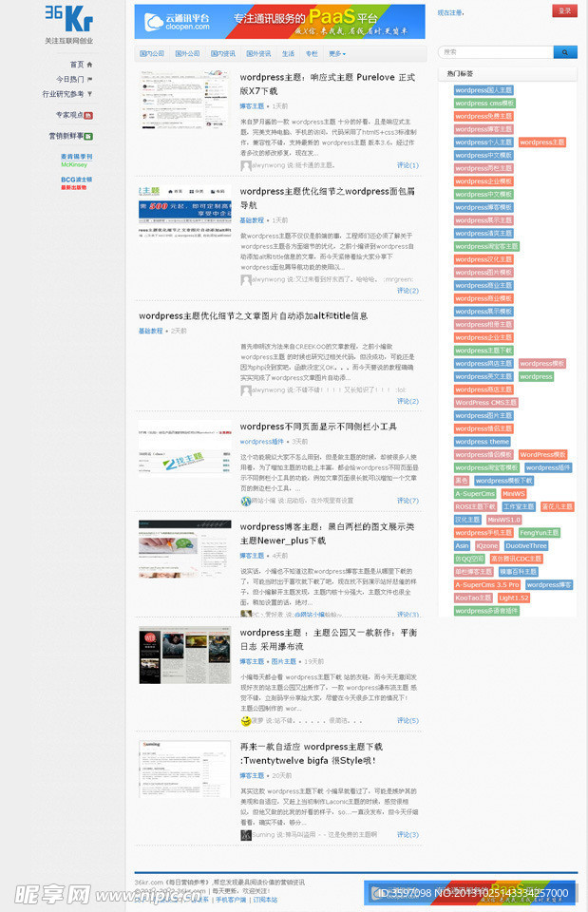Open the 评论(5) comments link
Screen dimensions: 588x912
click(408, 720)
